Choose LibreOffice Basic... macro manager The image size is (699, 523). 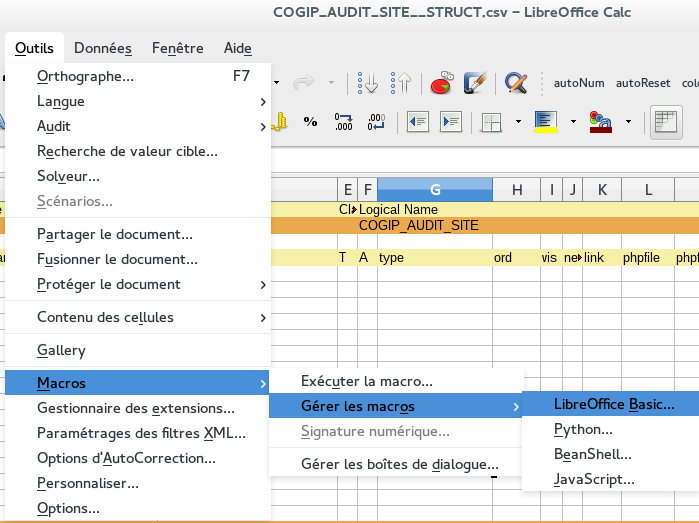click(x=611, y=404)
